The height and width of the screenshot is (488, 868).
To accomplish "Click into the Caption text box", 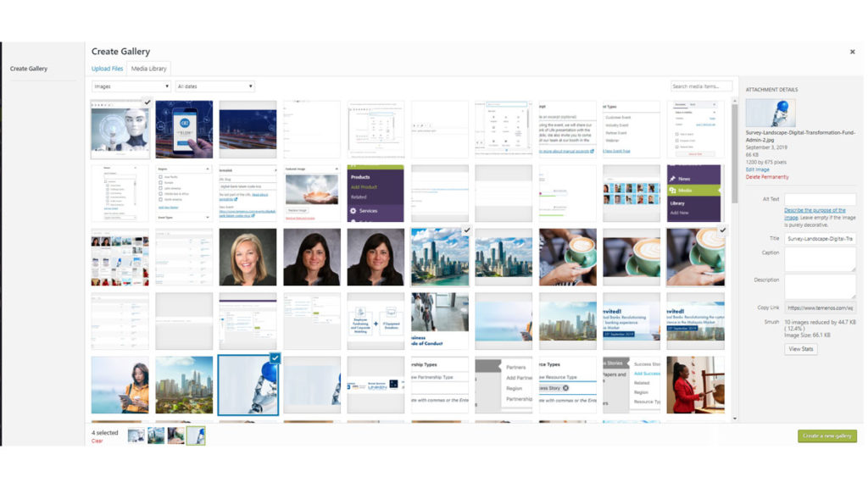I will [x=819, y=259].
